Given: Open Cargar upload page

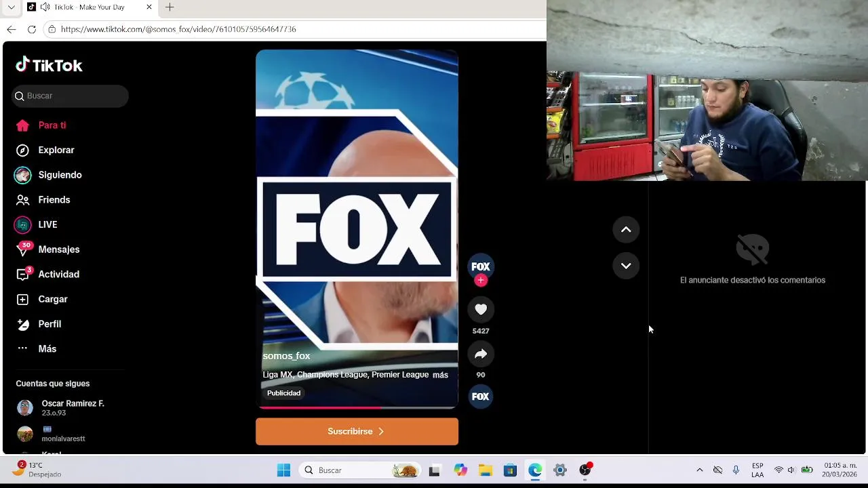Looking at the screenshot, I should click(52, 299).
